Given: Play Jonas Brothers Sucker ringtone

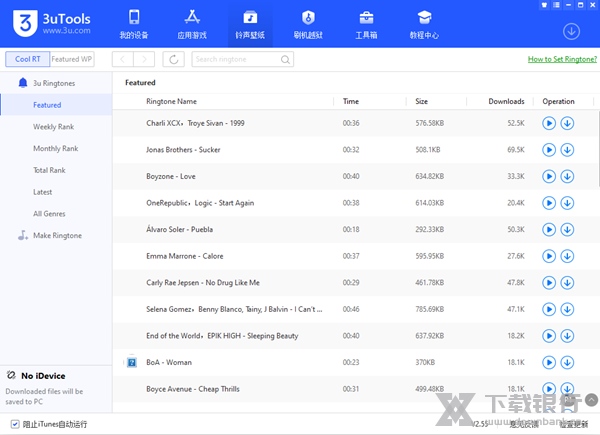Looking at the screenshot, I should 549,150.
